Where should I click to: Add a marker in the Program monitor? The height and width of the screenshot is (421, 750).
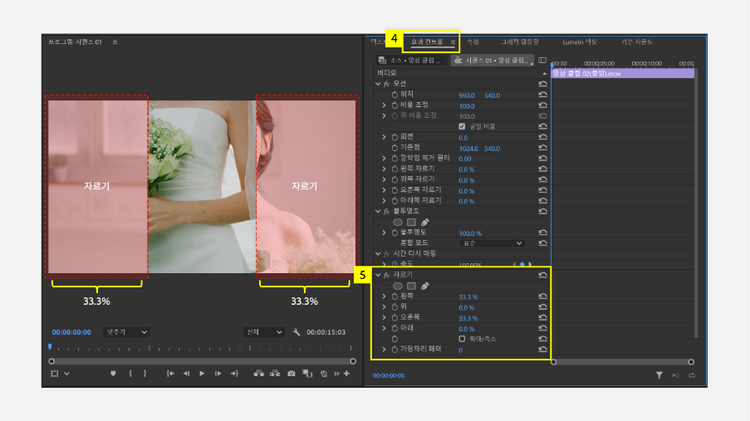113,374
